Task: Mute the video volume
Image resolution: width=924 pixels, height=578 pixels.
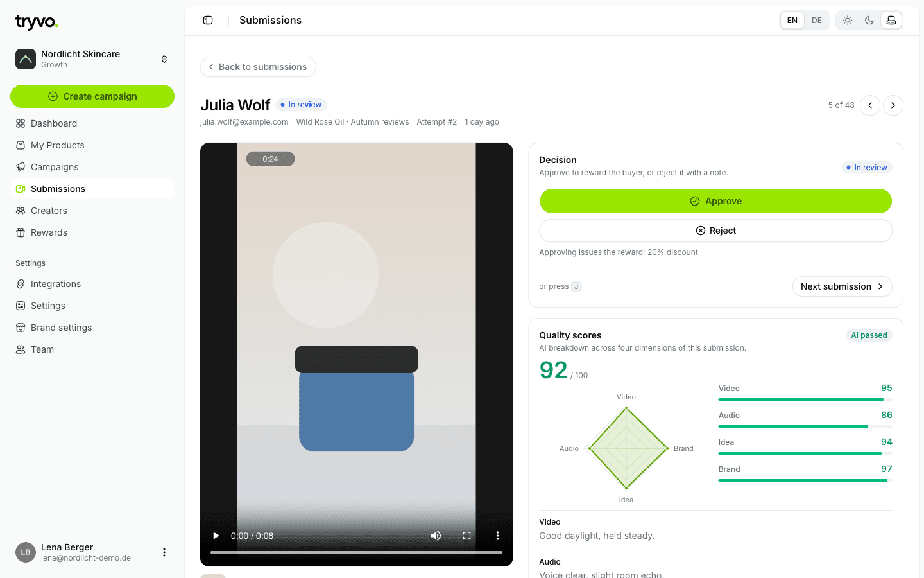Action: tap(436, 536)
